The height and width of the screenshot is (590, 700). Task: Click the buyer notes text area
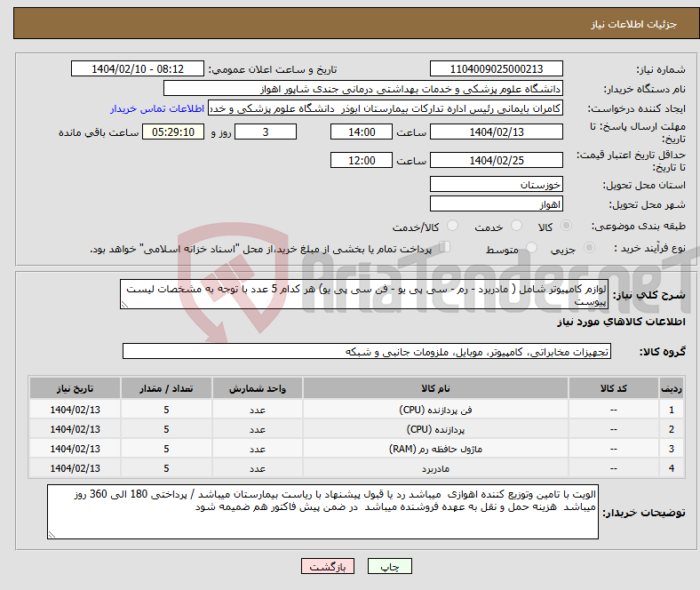pyautogui.click(x=322, y=512)
